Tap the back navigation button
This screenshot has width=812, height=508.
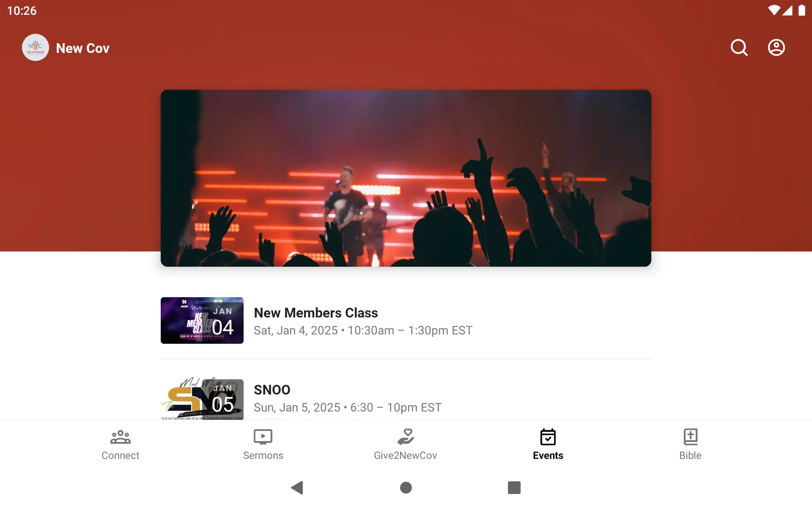pyautogui.click(x=298, y=488)
